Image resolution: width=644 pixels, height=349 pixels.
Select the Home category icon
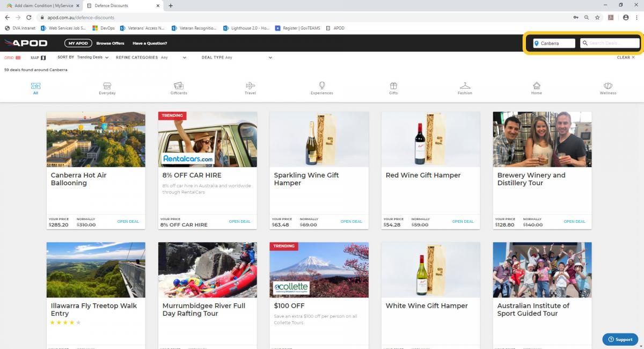(537, 86)
